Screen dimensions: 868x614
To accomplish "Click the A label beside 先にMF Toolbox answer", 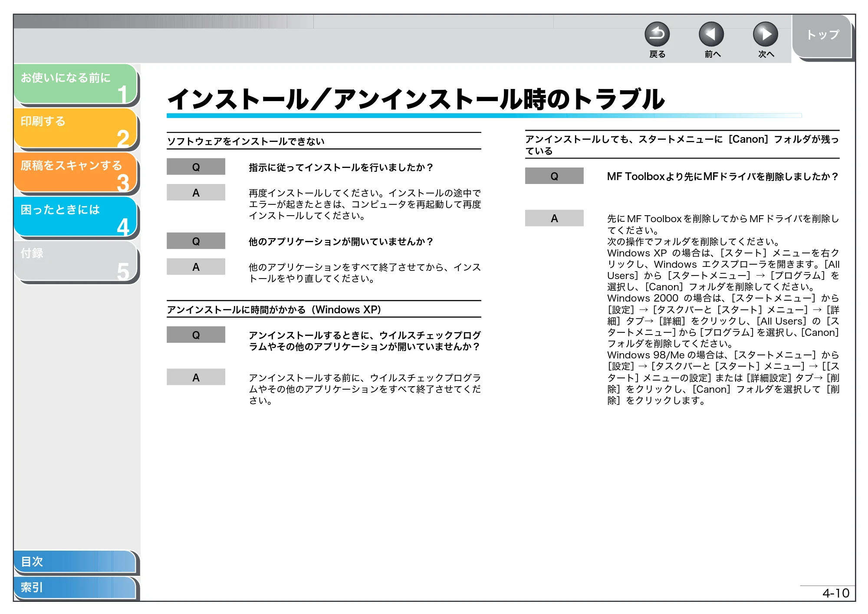I will point(554,218).
